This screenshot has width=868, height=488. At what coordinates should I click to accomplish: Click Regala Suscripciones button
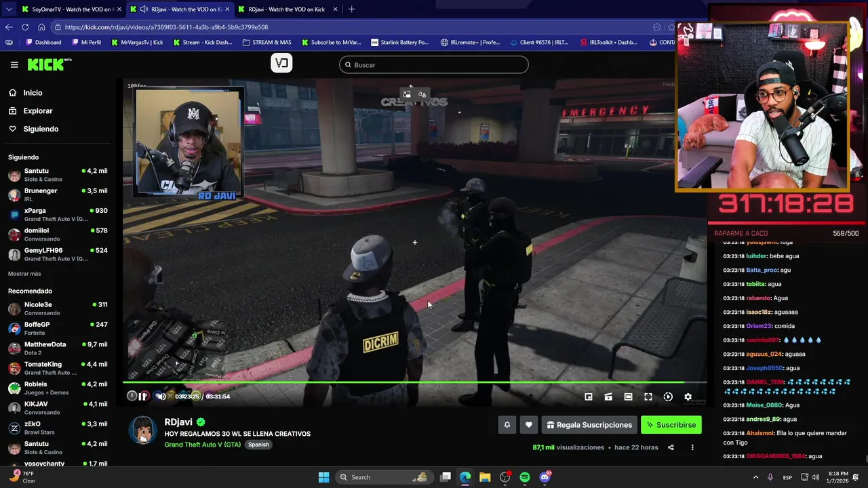pos(589,425)
